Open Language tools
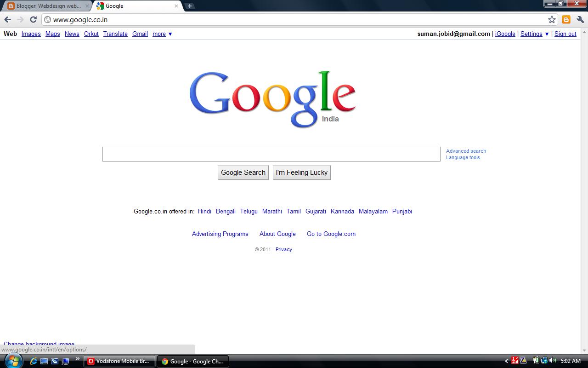 [463, 157]
